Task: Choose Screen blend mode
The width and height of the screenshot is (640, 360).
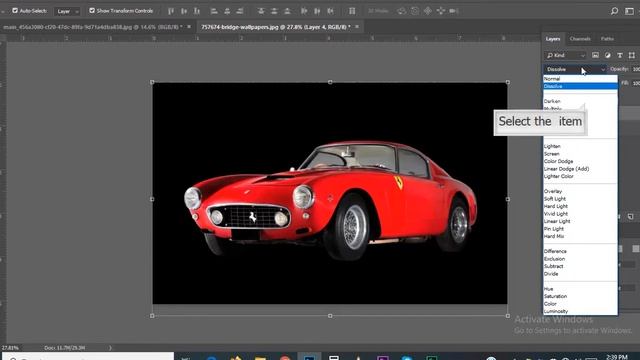Action: point(580,154)
